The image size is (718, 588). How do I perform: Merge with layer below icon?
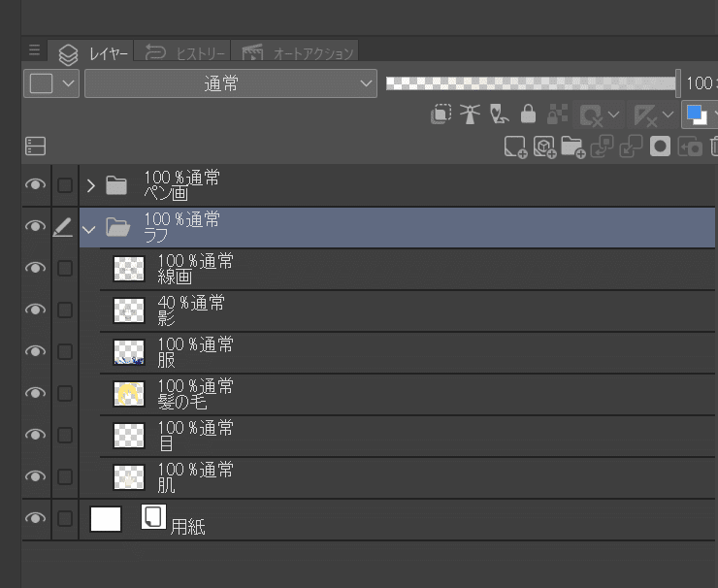click(x=631, y=147)
